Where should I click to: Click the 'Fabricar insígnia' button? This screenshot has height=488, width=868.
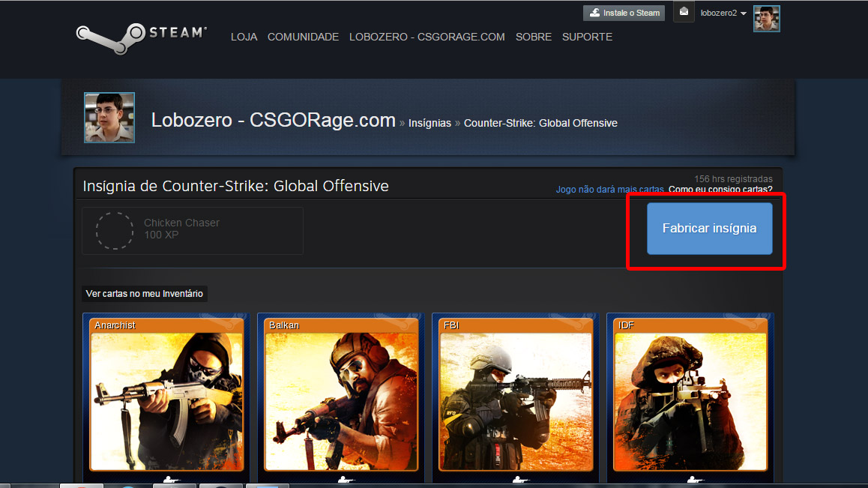pyautogui.click(x=709, y=229)
